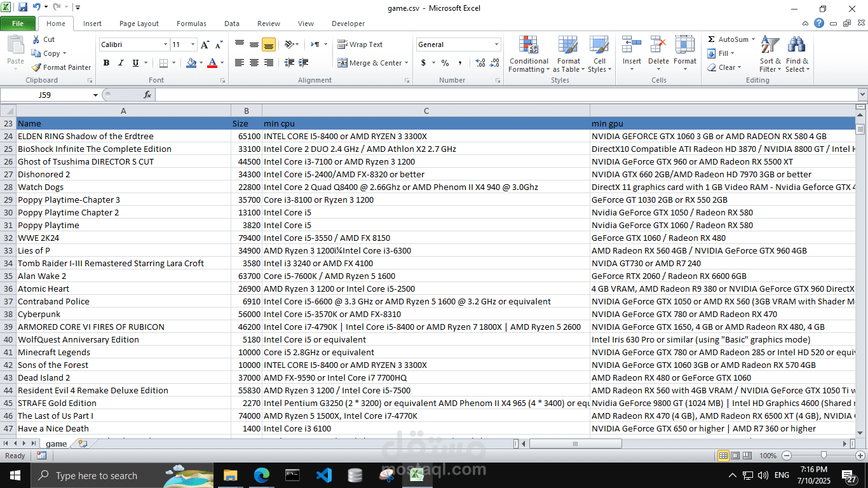Apply Comma Style
The width and height of the screenshot is (868, 488).
coord(459,63)
